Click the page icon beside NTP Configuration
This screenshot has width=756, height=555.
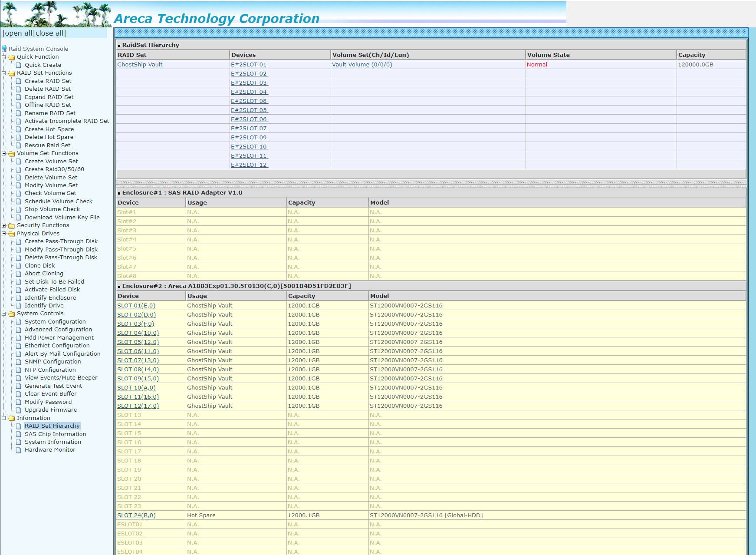click(x=19, y=370)
